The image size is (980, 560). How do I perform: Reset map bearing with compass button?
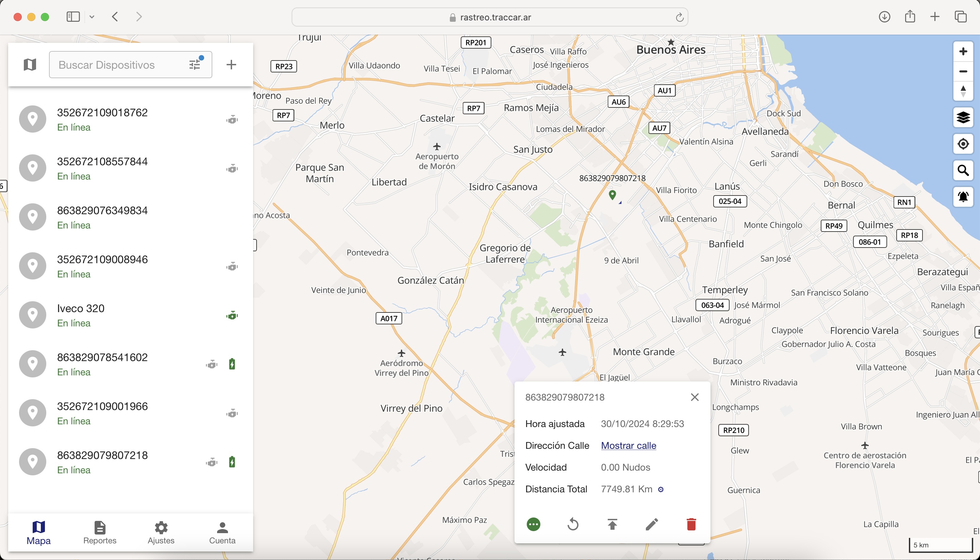point(963,91)
